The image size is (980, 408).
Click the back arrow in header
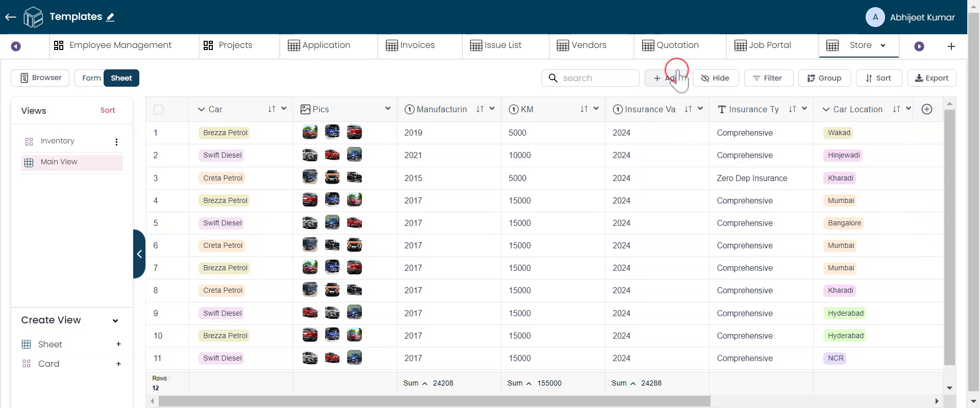click(11, 17)
